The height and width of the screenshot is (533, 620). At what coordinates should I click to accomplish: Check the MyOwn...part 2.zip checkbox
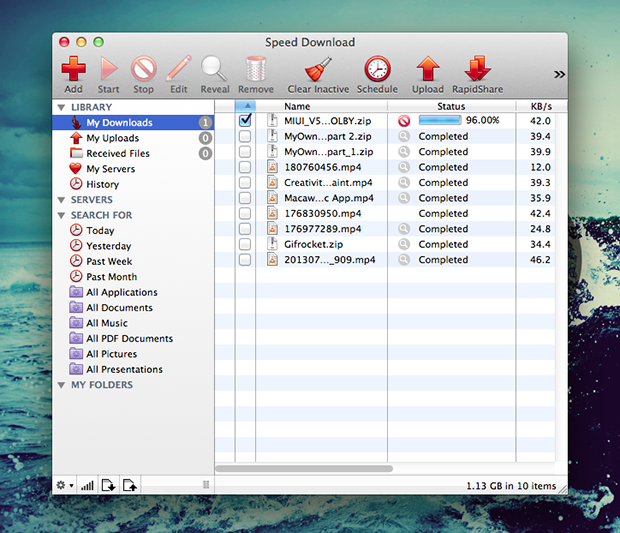[245, 136]
